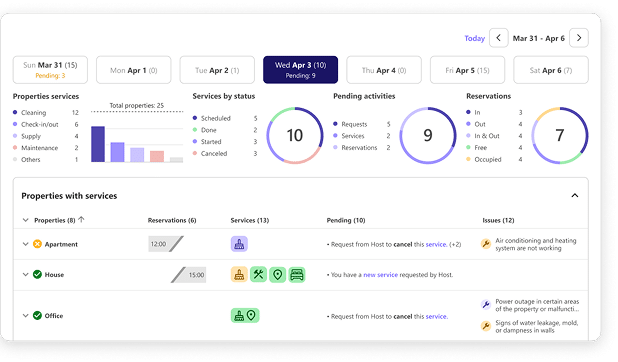Click the Total properties: 25 label

click(136, 105)
